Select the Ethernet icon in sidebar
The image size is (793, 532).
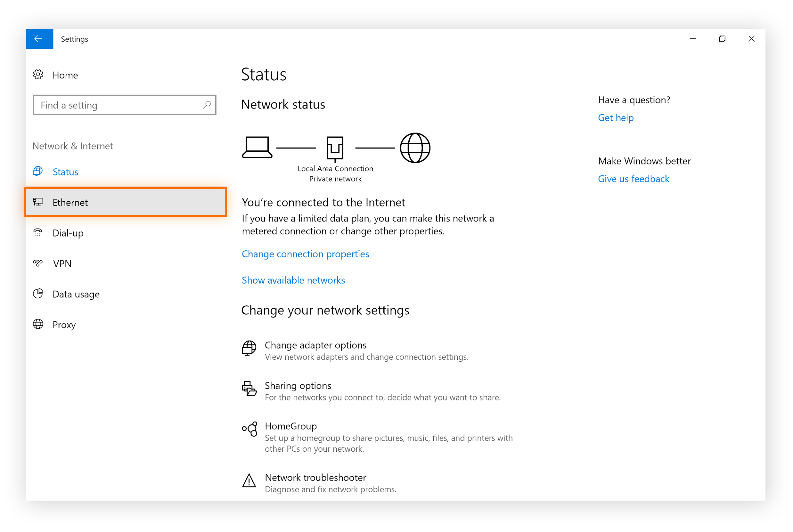point(38,202)
